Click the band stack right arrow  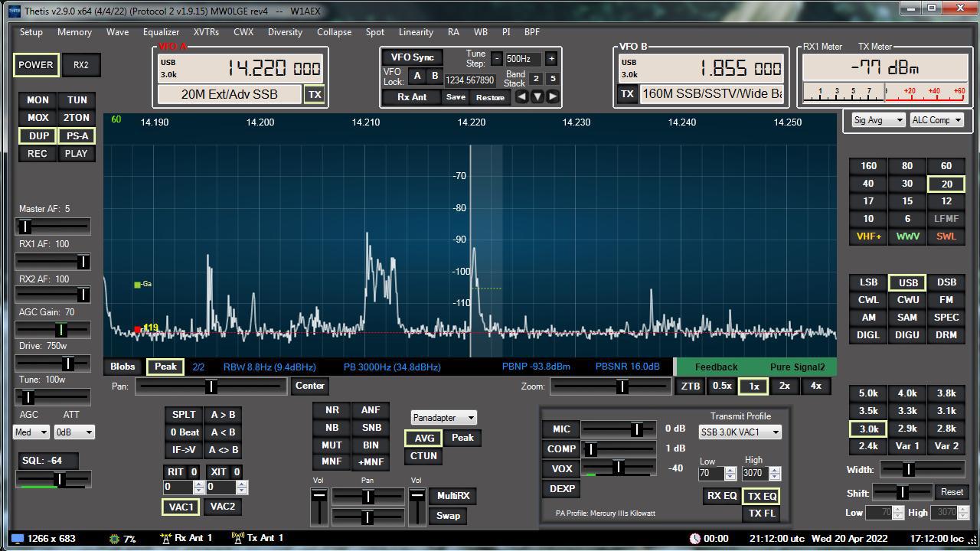553,96
